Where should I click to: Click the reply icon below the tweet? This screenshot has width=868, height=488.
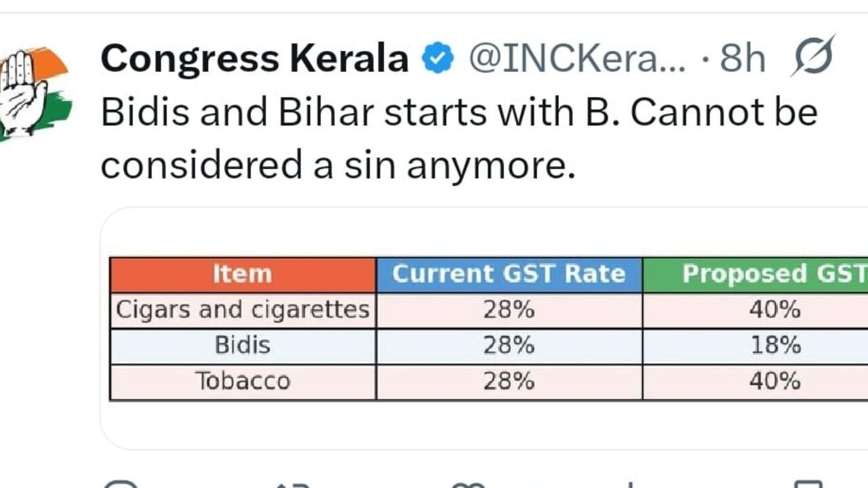pyautogui.click(x=121, y=484)
